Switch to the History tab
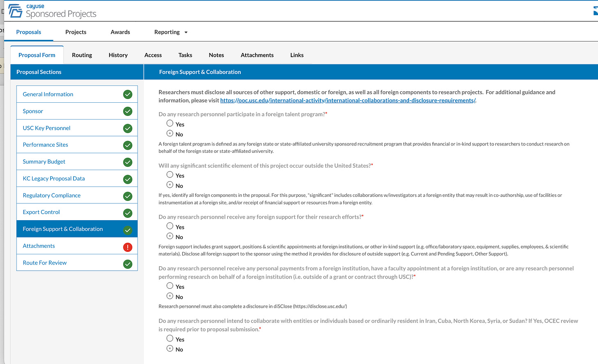Screen dimensions: 598x364 coord(118,55)
